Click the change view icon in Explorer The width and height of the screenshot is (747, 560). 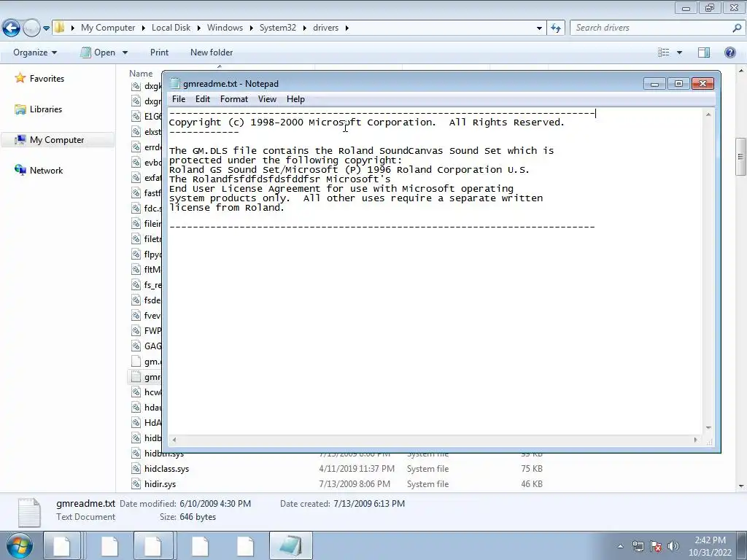pos(664,52)
